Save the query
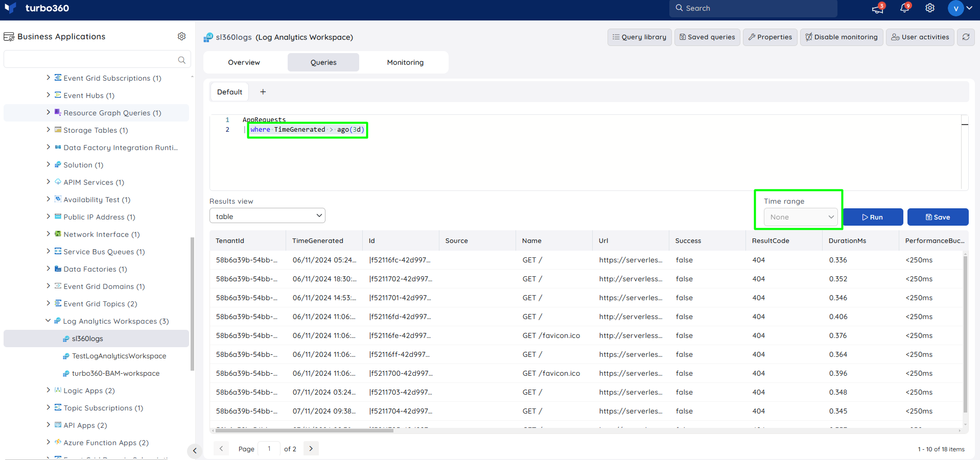Screen dimensions: 980x460 point(938,217)
